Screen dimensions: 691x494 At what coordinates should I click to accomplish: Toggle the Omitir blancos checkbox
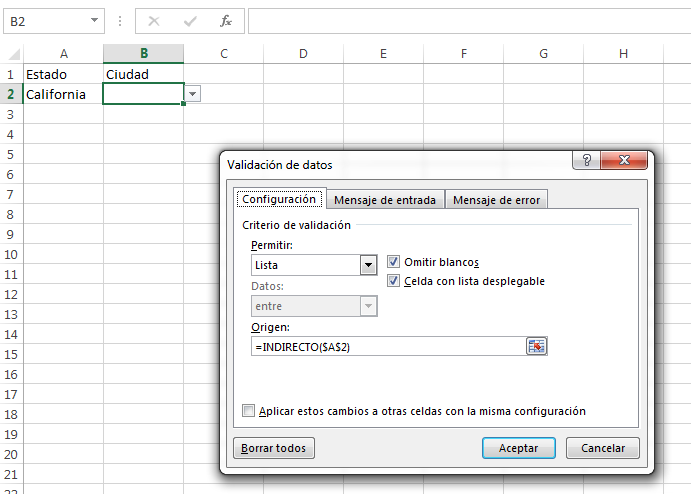393,262
